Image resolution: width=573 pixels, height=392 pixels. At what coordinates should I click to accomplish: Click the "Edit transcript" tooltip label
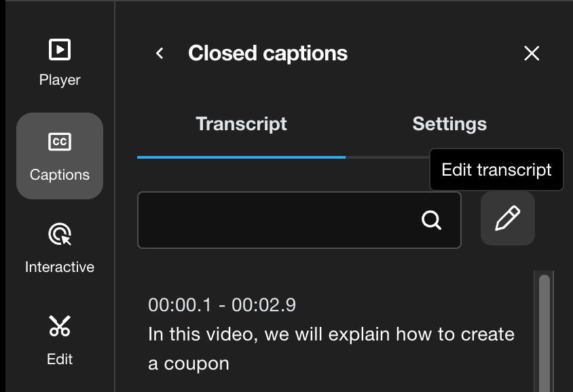pos(496,170)
